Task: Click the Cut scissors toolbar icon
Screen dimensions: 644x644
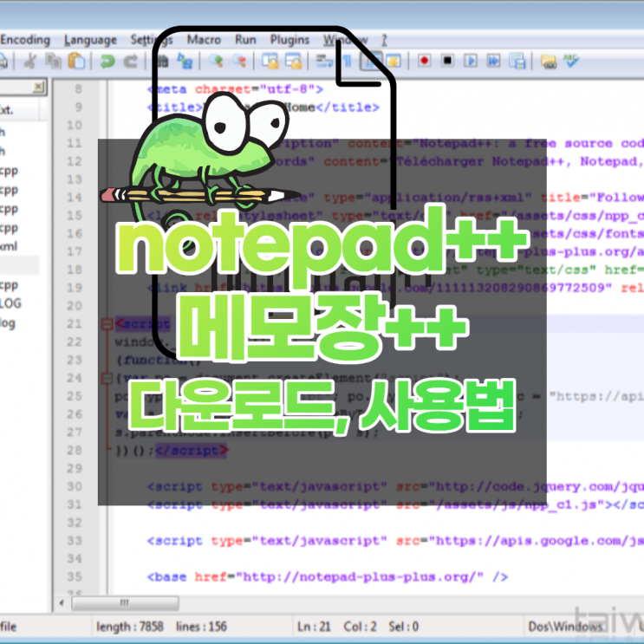Action: [x=29, y=62]
